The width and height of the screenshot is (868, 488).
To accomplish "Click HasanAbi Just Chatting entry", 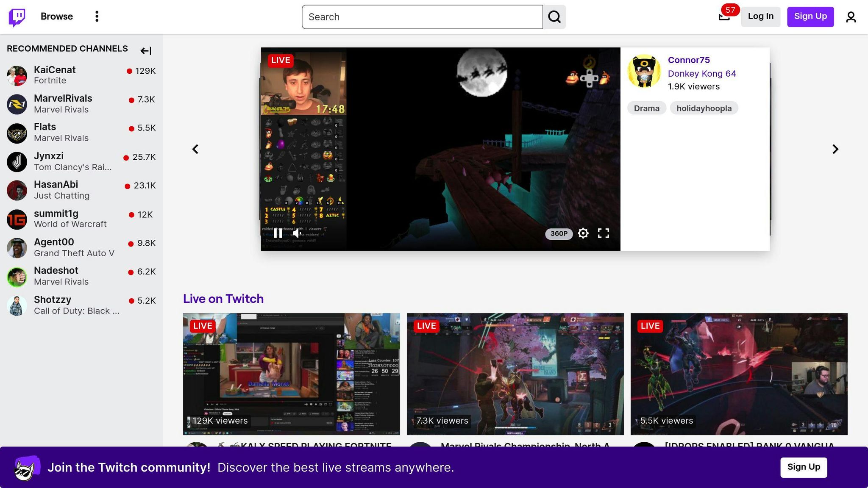I will coord(81,191).
